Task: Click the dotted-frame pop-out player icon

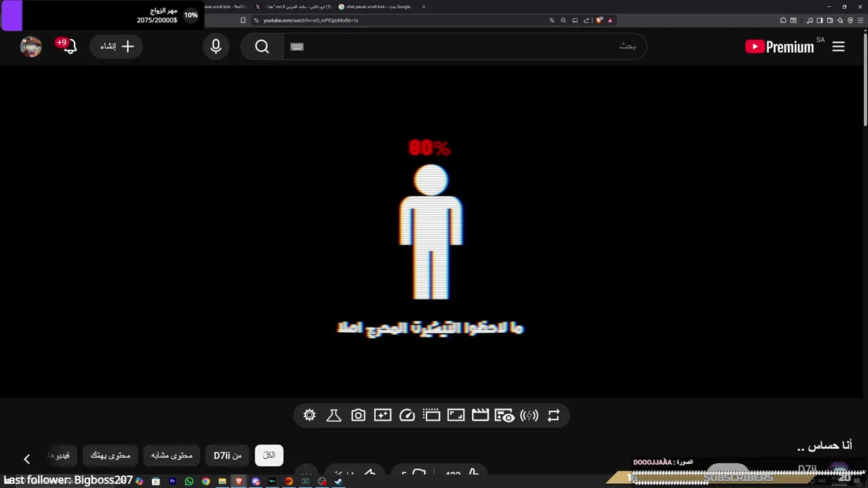Action: pos(431,415)
